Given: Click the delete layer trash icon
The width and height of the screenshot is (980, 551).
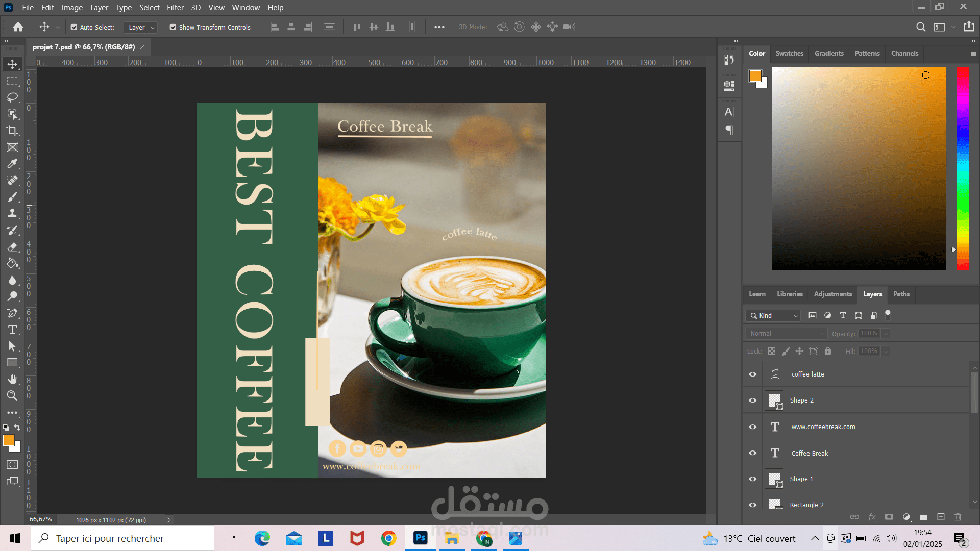Looking at the screenshot, I should (958, 517).
